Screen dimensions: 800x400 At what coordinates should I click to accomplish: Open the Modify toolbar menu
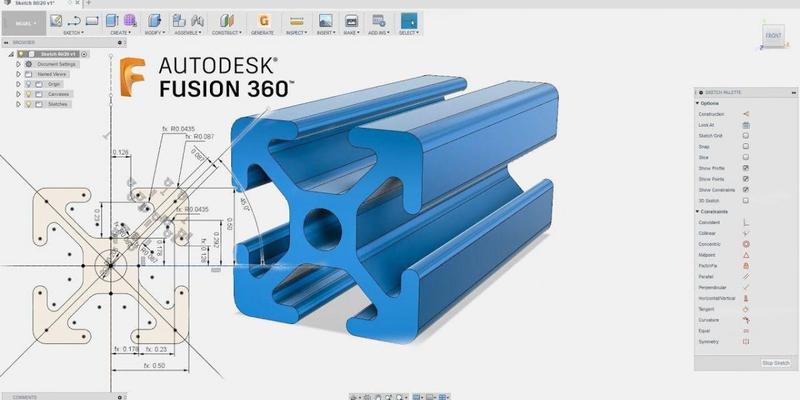click(x=154, y=33)
